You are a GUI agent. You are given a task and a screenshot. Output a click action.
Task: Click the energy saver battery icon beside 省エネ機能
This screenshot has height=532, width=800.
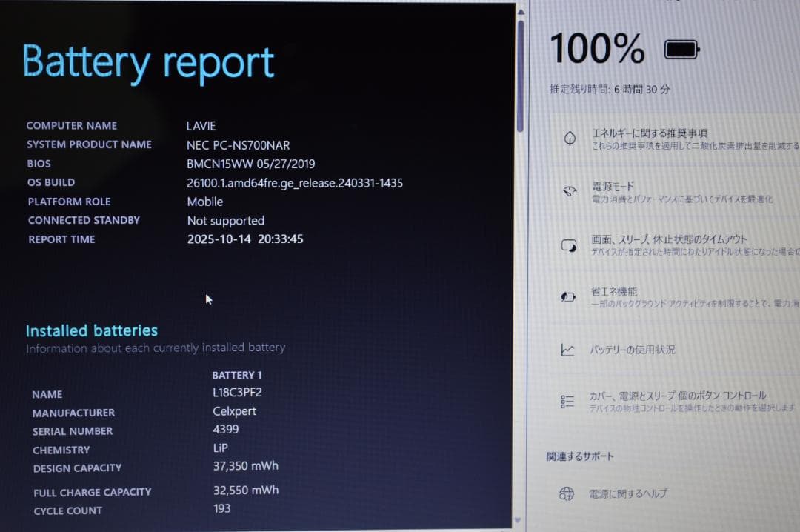tap(568, 297)
